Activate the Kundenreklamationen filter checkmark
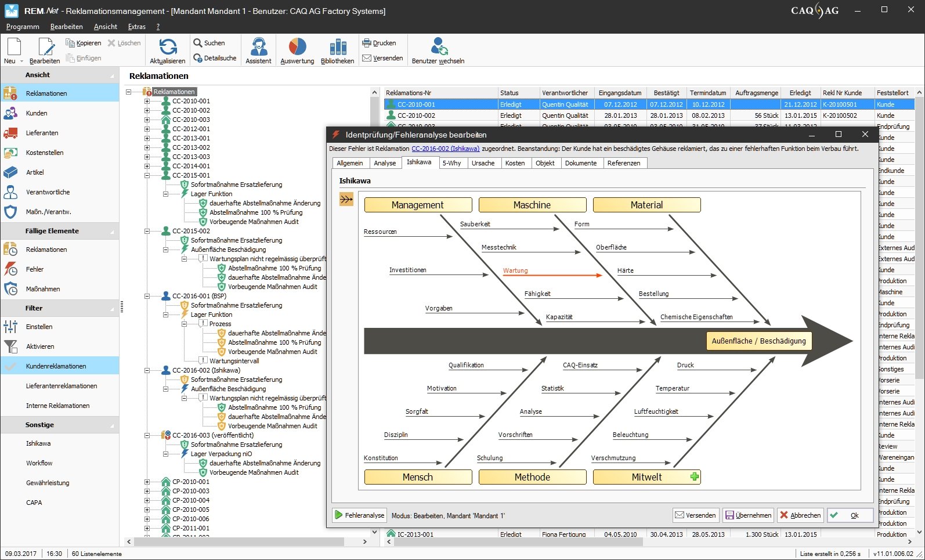Screen dimensions: 925x560 [10, 366]
